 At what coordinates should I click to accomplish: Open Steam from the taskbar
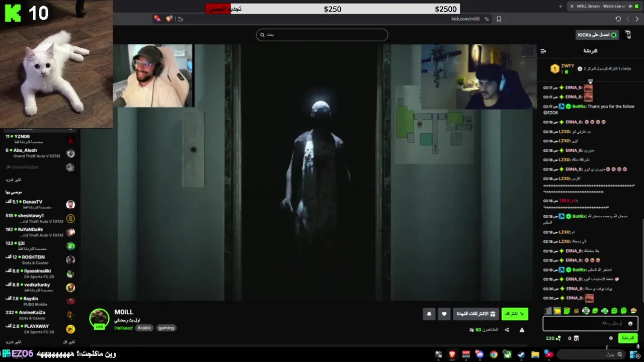(x=521, y=354)
